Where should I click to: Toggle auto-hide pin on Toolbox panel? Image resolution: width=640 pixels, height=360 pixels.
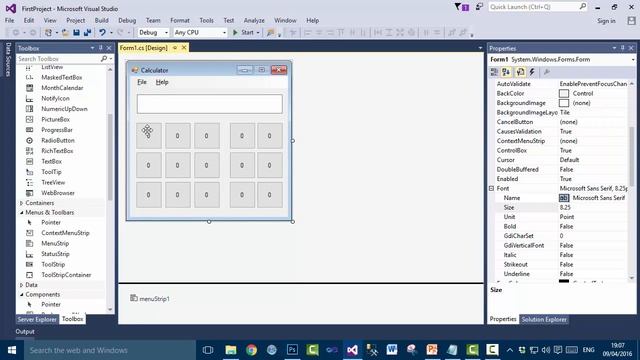101,48
